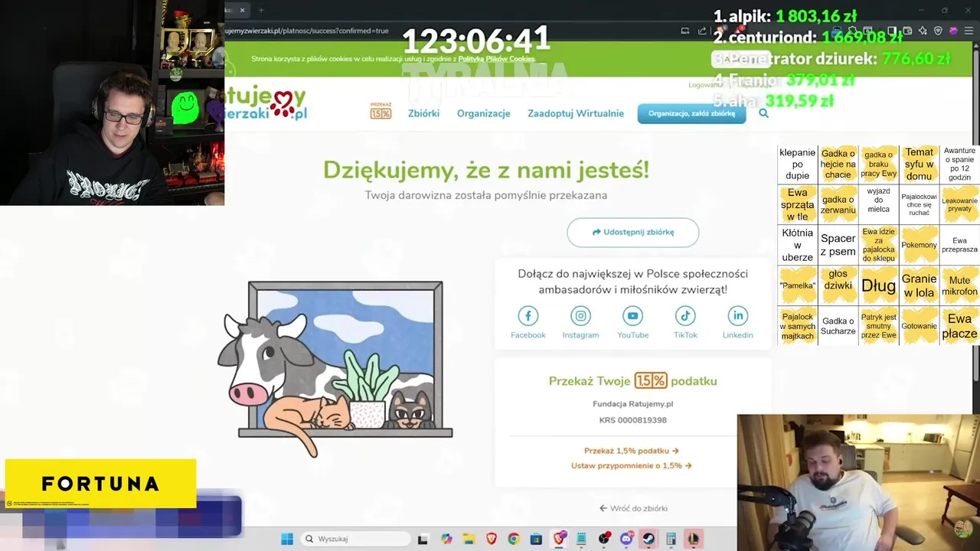Screen dimensions: 980x551
Task: Open the Zbiórki menu item
Action: [x=423, y=113]
